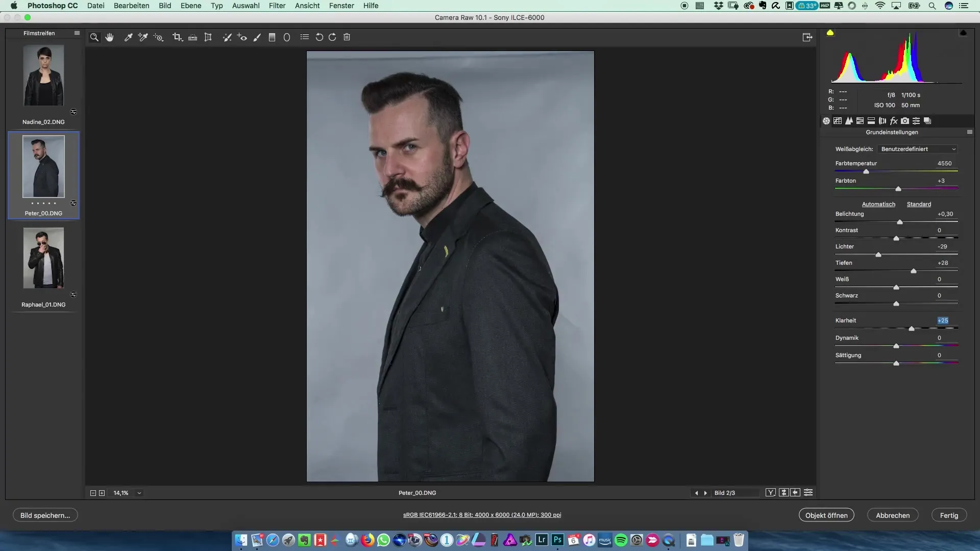Click the Abbrechen button
The height and width of the screenshot is (551, 980).
(x=893, y=515)
